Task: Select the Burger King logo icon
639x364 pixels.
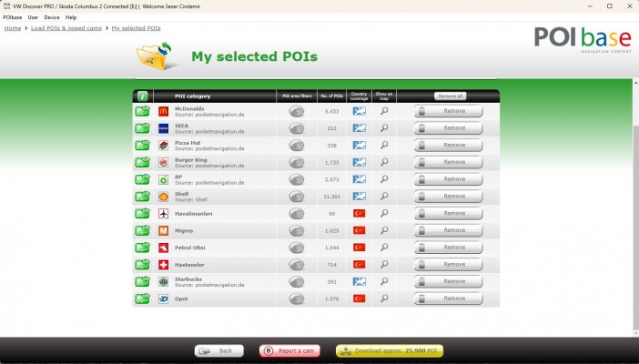Action: (164, 163)
